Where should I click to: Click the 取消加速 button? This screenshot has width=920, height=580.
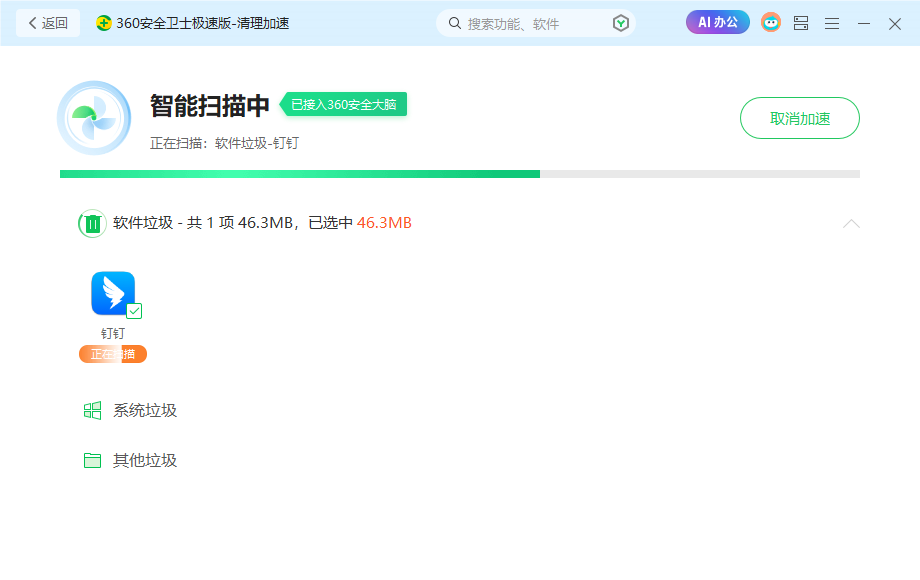(x=799, y=117)
